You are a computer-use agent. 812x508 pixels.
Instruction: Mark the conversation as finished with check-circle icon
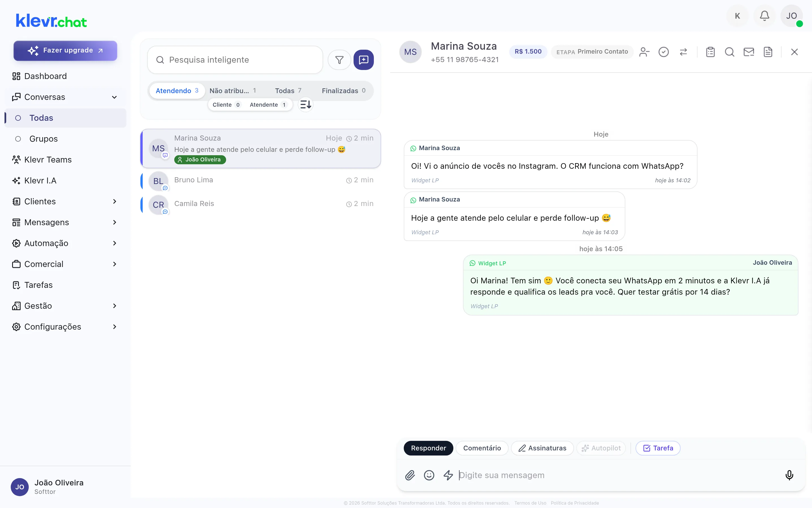663,52
